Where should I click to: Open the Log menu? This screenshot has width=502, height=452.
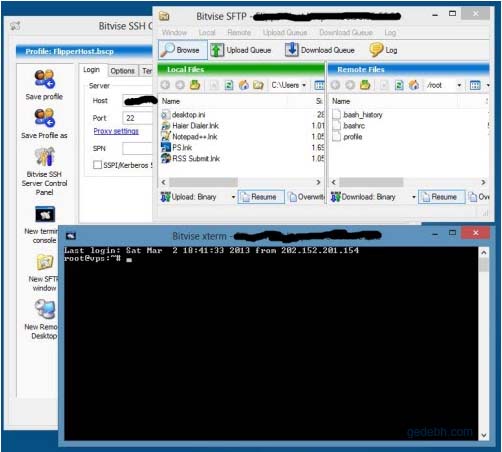point(390,32)
